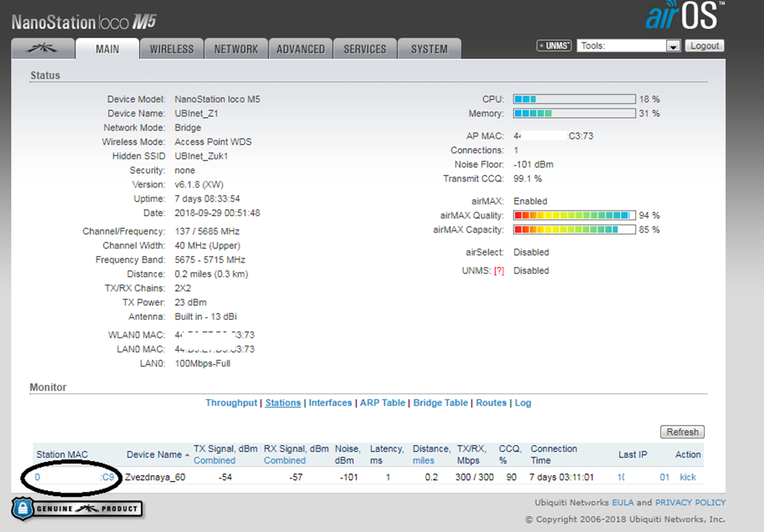Select the SERVICES tab
The width and height of the screenshot is (764, 532).
click(364, 49)
